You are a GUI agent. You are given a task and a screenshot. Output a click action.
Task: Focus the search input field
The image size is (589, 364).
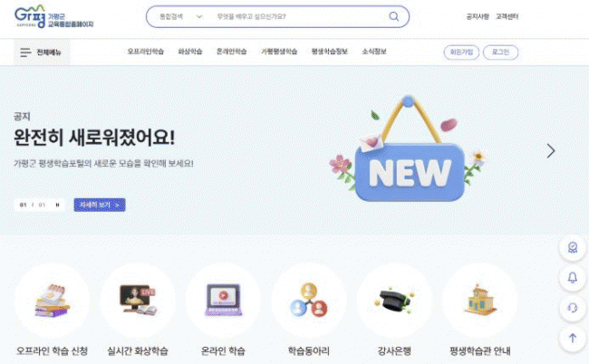click(299, 16)
